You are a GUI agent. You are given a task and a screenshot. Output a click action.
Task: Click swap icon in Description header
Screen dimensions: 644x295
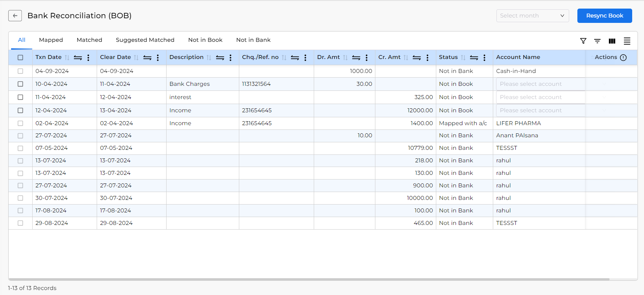point(220,58)
